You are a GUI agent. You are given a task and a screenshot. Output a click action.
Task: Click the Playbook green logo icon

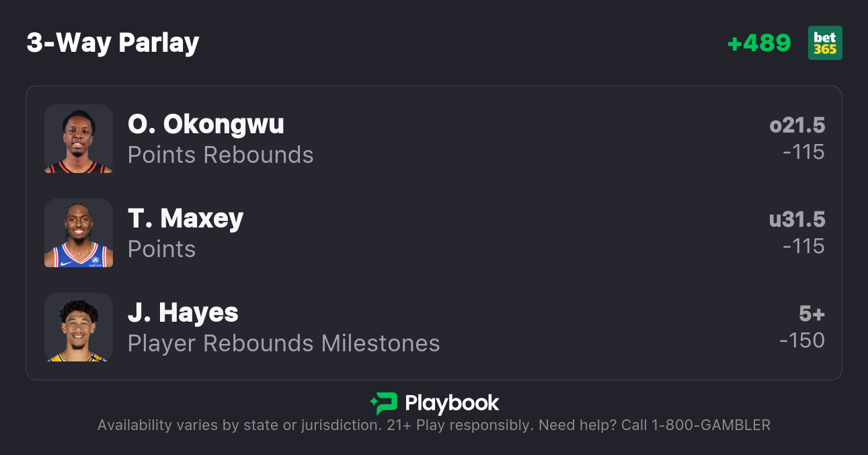tap(384, 403)
